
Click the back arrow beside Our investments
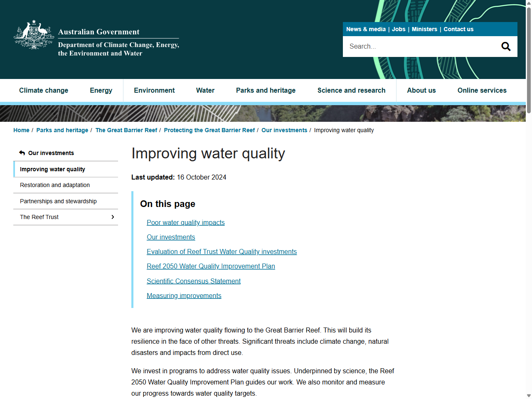point(21,153)
